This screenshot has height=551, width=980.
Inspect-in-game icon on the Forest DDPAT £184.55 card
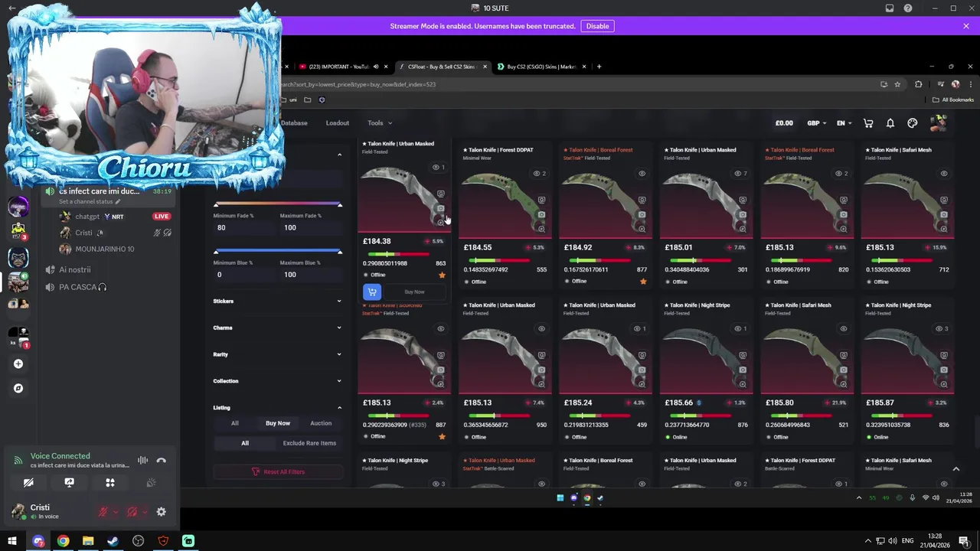click(x=541, y=201)
